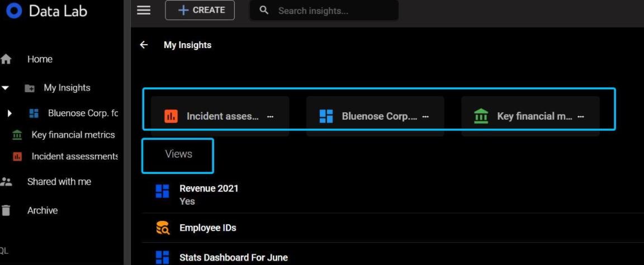The image size is (644, 265).
Task: Click the My Insights breadcrumb title
Action: pyautogui.click(x=188, y=45)
